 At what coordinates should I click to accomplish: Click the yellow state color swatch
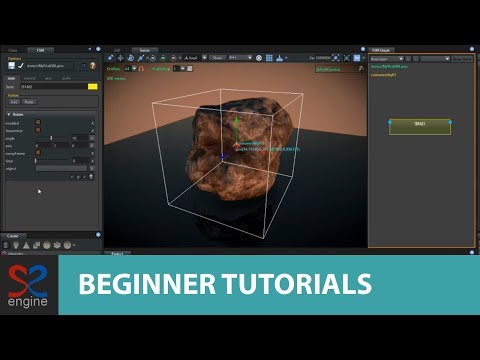[x=93, y=87]
